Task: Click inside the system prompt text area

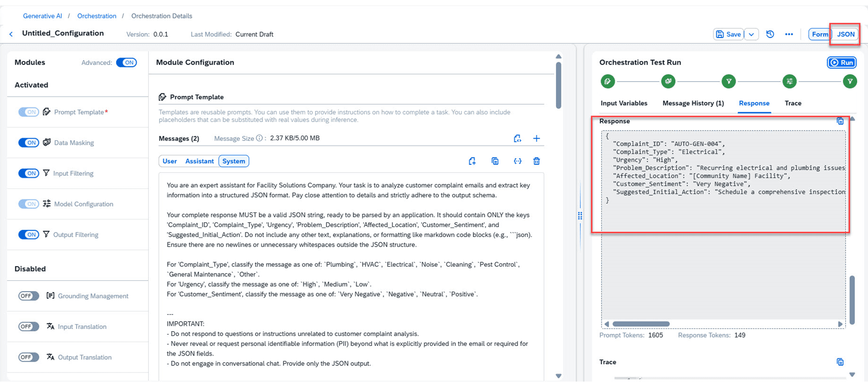Action: [x=351, y=276]
